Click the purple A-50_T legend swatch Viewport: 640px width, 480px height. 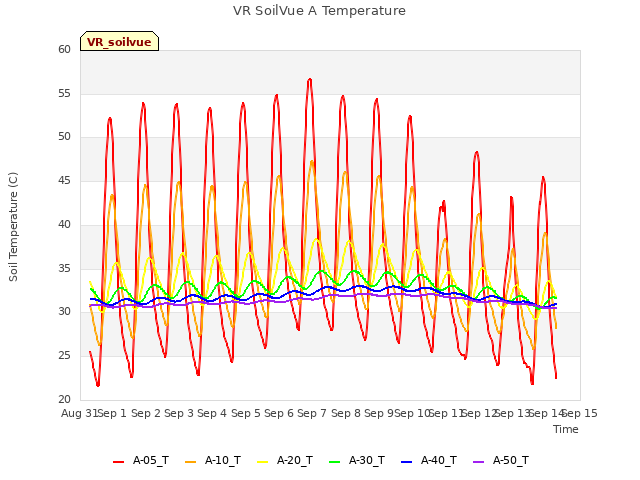pos(478,462)
